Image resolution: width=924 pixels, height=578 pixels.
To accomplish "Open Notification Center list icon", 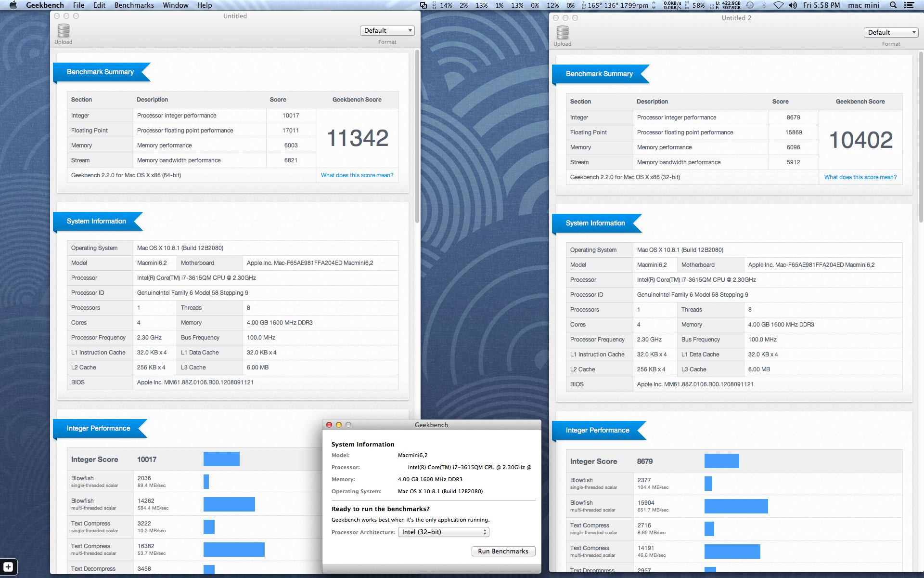I will [x=909, y=5].
